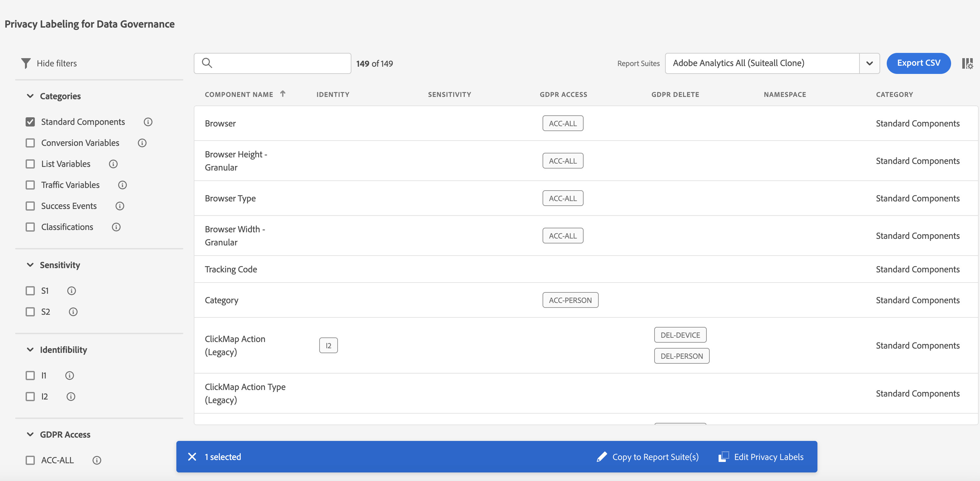980x481 pixels.
Task: Enable the Success Events checkbox
Action: click(x=30, y=206)
